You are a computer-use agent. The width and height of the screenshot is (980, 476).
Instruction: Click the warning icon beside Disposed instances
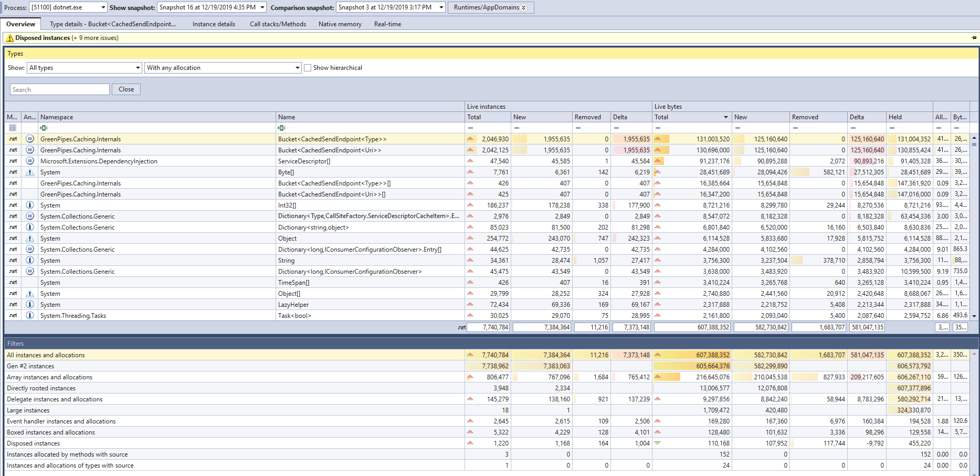point(9,38)
